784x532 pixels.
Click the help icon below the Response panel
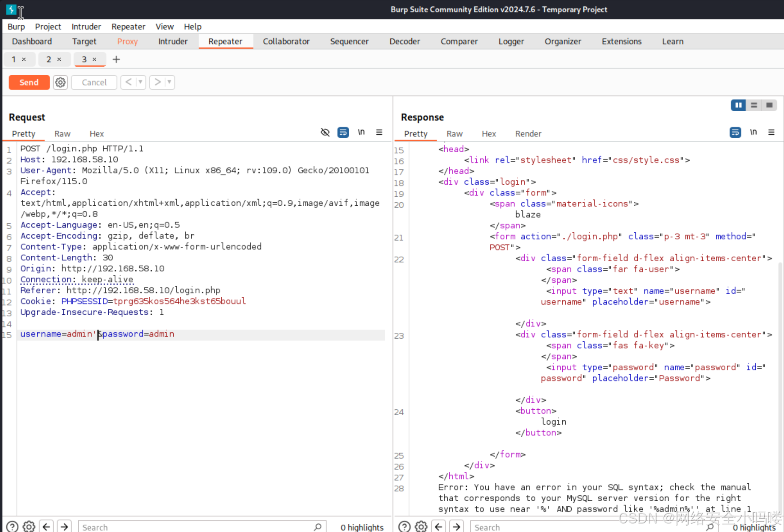coord(404,526)
